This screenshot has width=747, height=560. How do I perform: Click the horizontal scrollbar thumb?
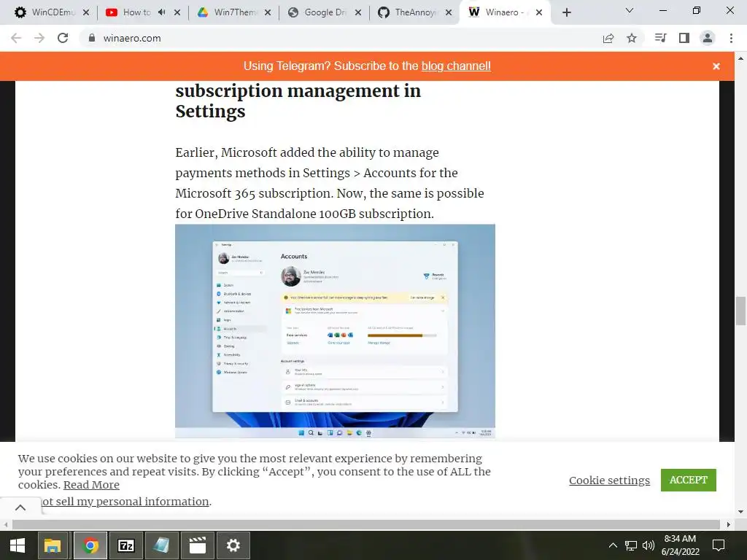coord(366,524)
